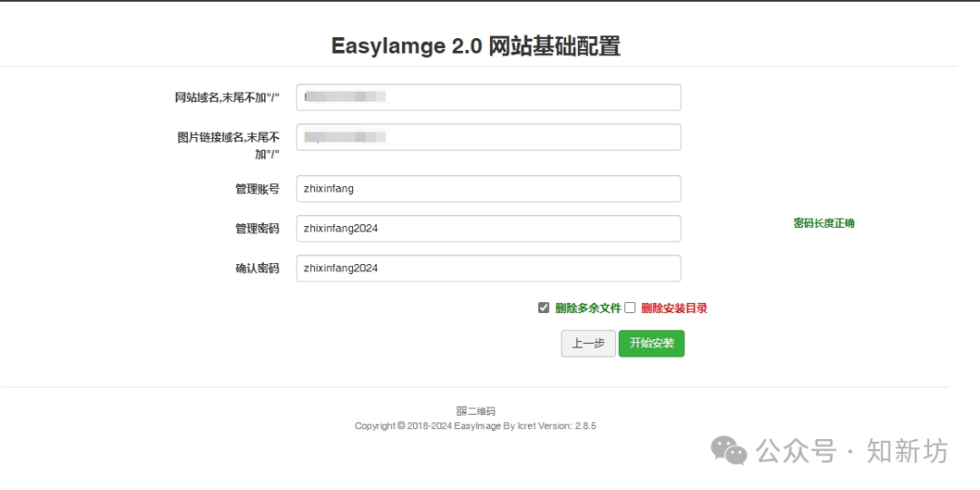Screen dimensions: 980x490
Task: Click the 管理账号 field label
Action: pyautogui.click(x=257, y=189)
